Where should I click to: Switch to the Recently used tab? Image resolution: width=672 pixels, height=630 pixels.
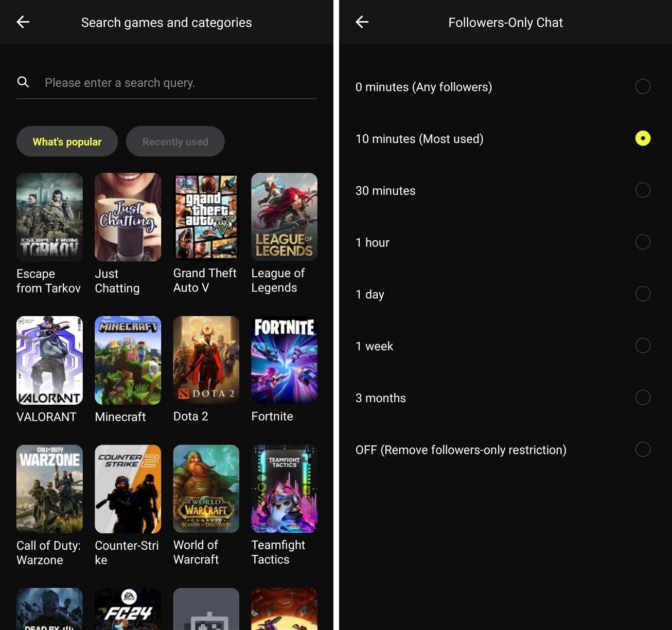pyautogui.click(x=175, y=141)
